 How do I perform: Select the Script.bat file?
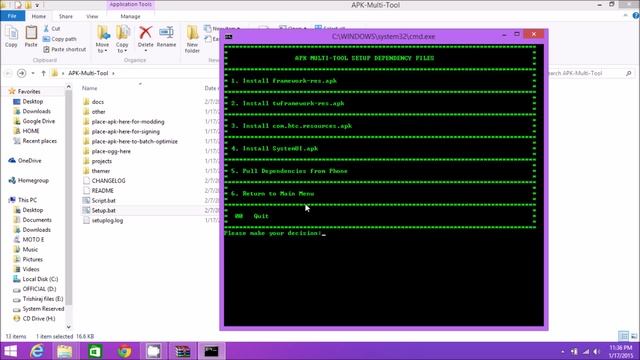tap(103, 200)
